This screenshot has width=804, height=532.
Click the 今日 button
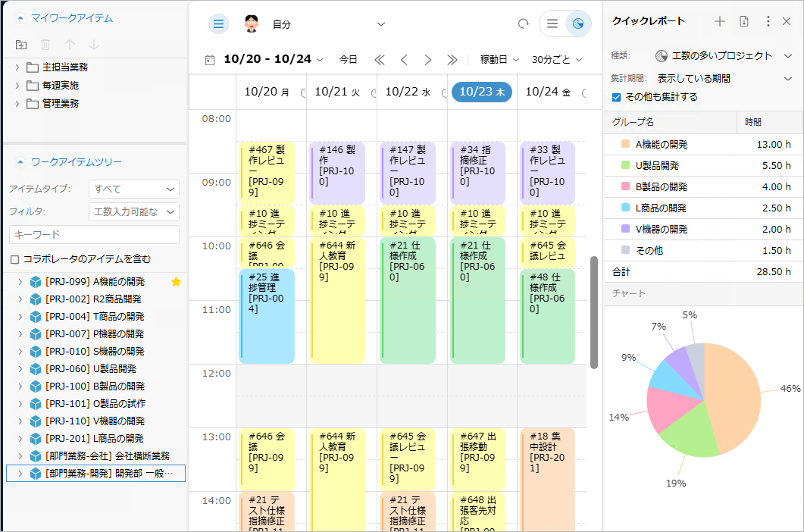click(x=348, y=60)
